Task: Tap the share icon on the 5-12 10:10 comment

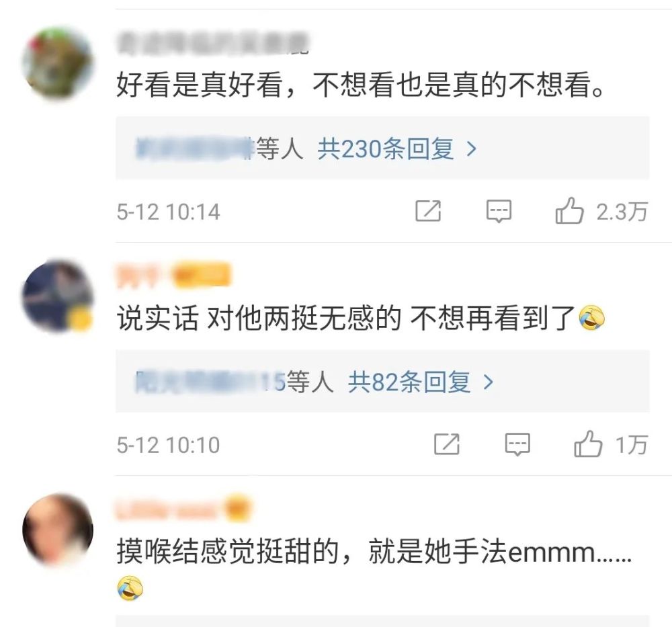Action: (447, 444)
